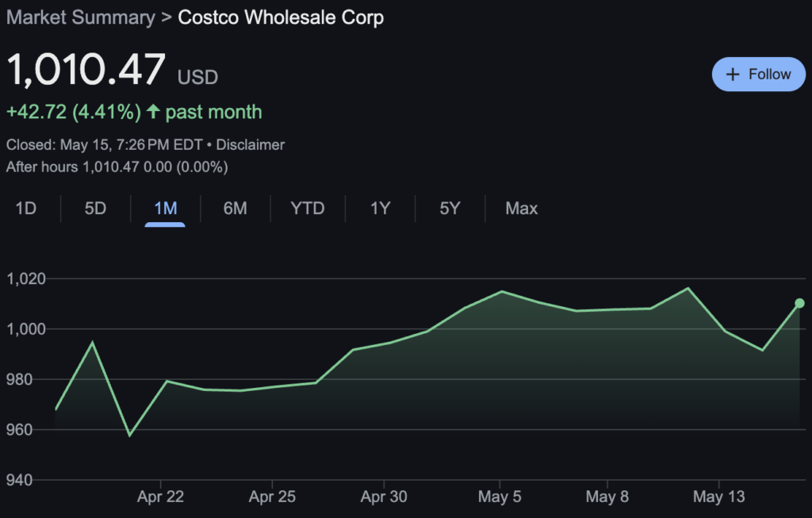The image size is (812, 518).
Task: Click the Apr 22 date axis label
Action: pos(160,497)
